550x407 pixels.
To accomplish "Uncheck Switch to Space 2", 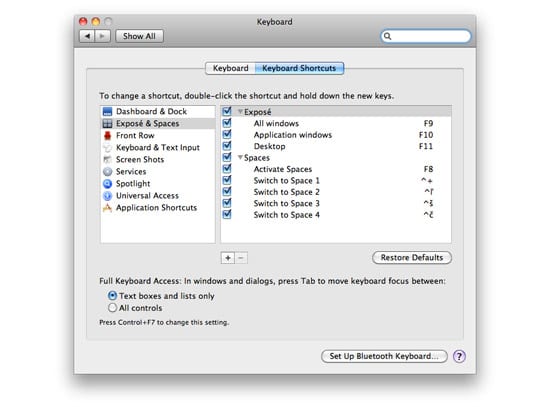I will (x=227, y=192).
